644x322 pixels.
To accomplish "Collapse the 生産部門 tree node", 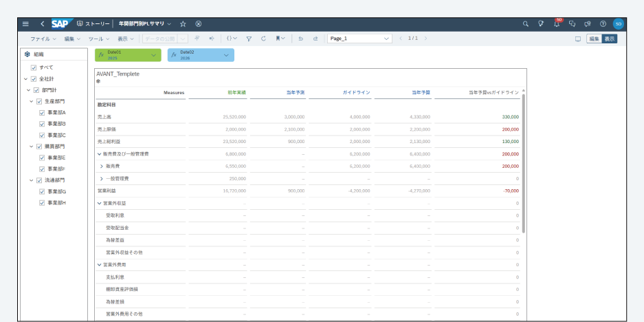I will [x=30, y=101].
